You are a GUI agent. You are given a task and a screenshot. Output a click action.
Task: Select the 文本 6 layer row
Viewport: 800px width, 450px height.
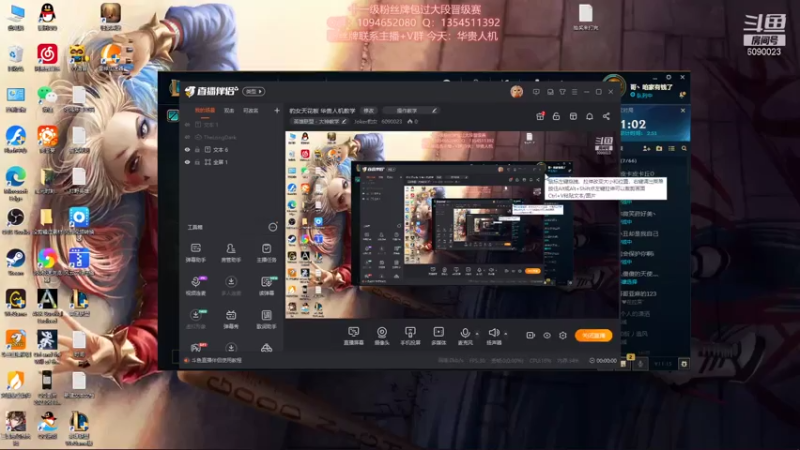(231, 149)
